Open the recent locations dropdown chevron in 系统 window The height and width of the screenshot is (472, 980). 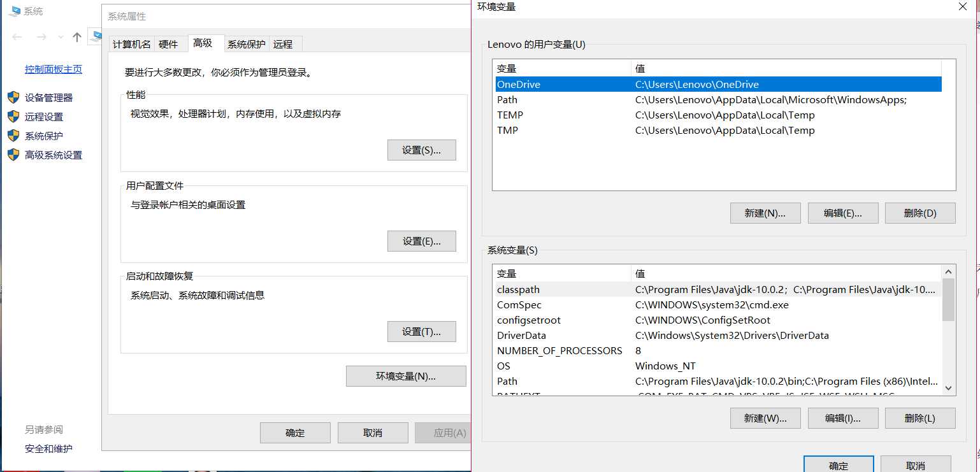point(61,37)
